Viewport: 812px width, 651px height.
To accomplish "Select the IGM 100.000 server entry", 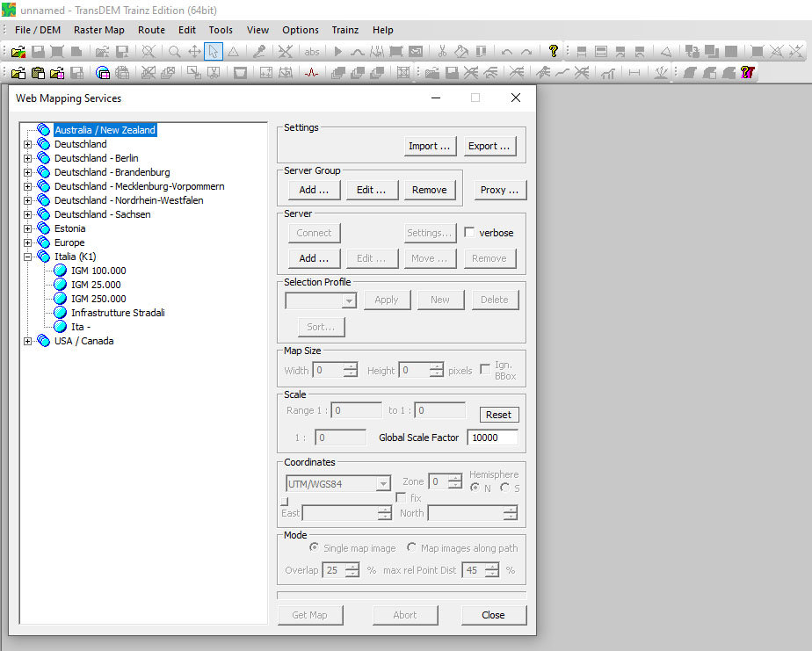I will tap(98, 271).
